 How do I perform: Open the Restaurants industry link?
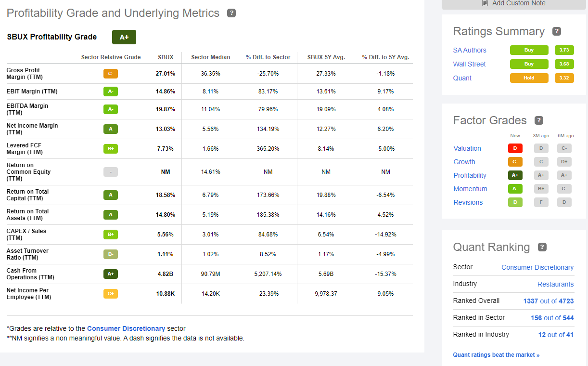(555, 284)
